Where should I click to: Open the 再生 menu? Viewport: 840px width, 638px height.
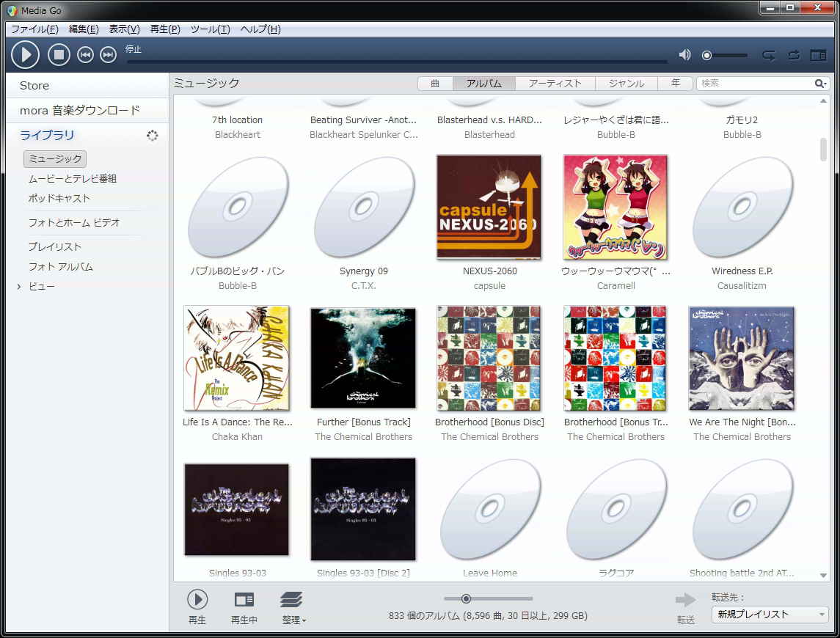click(x=165, y=29)
